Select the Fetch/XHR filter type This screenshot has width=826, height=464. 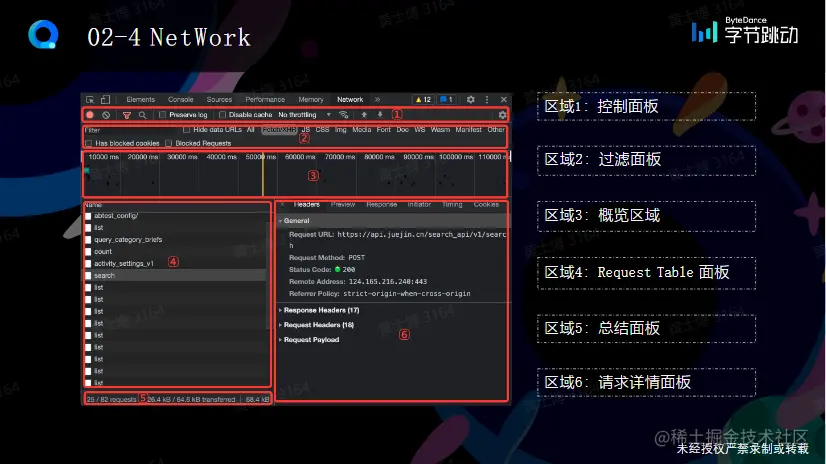pyautogui.click(x=279, y=130)
